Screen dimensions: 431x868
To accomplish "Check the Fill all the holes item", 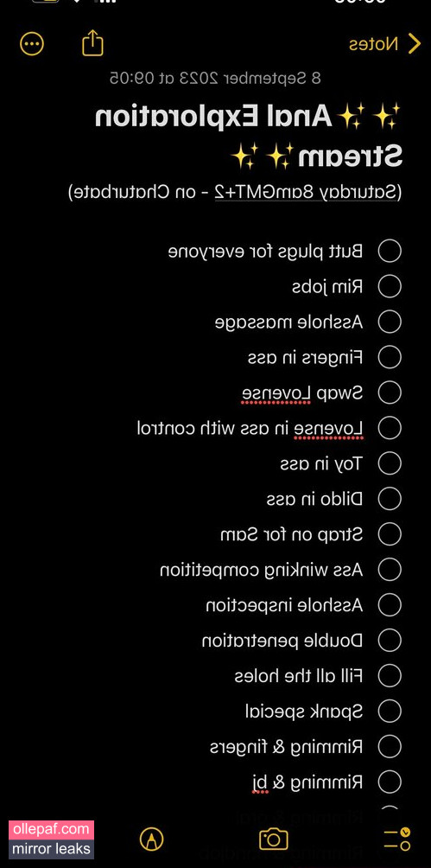I will tap(390, 675).
